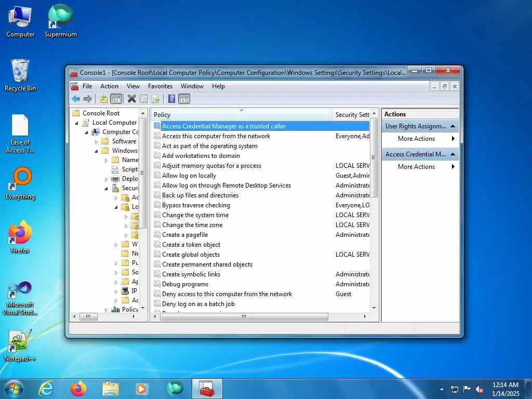This screenshot has height=399, width=532.
Task: Open the Favorites menu
Action: point(160,86)
